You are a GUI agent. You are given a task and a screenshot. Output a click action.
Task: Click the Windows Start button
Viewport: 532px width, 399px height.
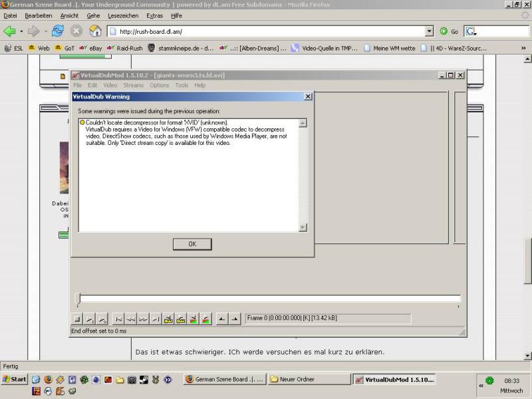14,379
